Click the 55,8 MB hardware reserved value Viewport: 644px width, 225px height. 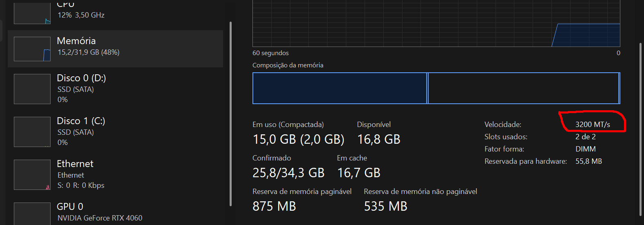pyautogui.click(x=589, y=161)
